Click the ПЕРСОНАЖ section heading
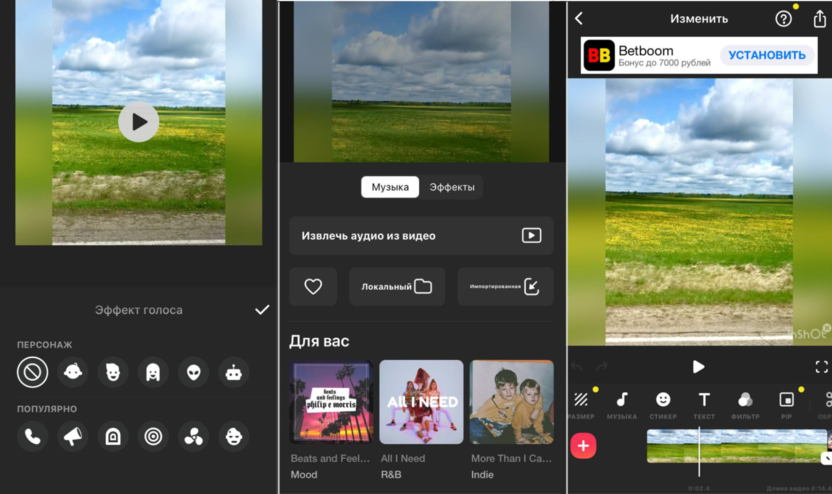 tap(45, 345)
